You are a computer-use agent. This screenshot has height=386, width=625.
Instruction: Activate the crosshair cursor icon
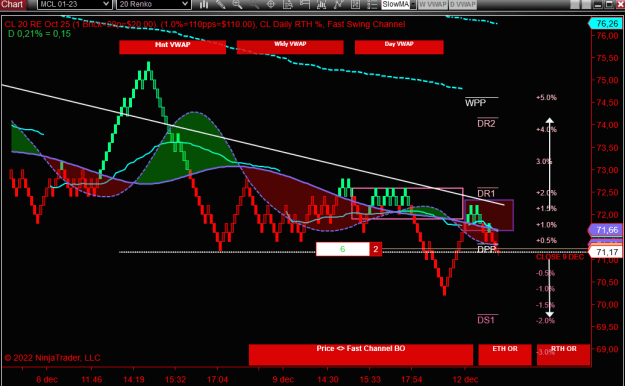(x=271, y=4)
